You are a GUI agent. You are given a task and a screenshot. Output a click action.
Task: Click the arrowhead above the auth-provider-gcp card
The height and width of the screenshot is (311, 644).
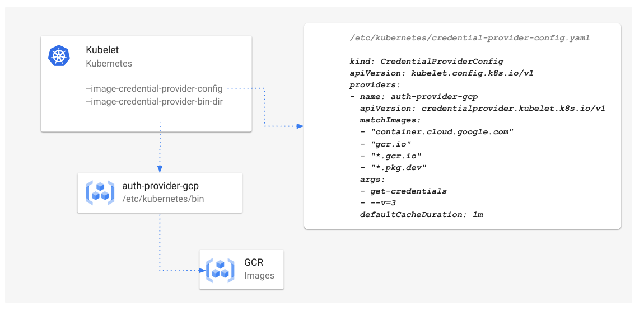(160, 169)
